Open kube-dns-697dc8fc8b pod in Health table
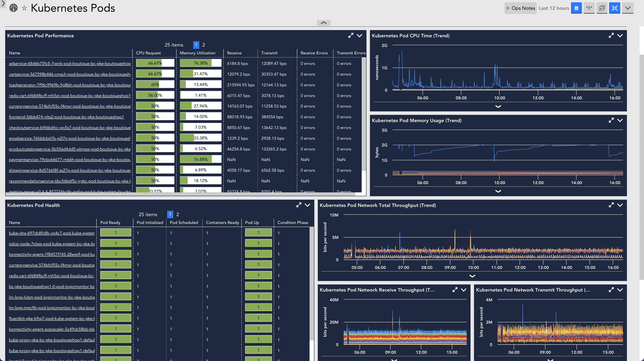Viewport: 644px width, 361px height. tap(52, 233)
